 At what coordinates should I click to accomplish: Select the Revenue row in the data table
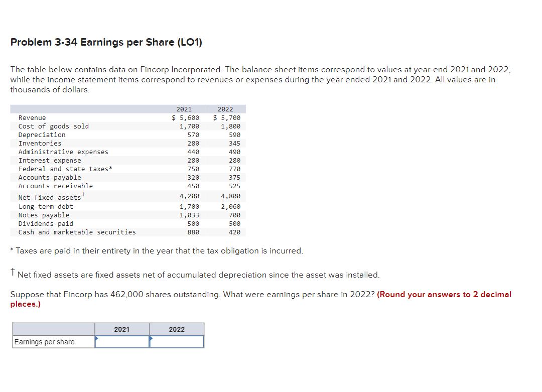tap(33, 117)
